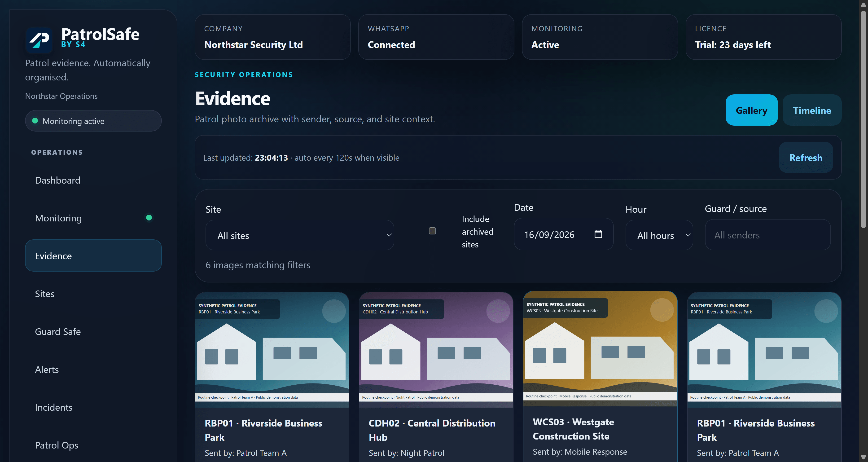
Task: Click the WhatsApp Connected status card
Action: 436,37
